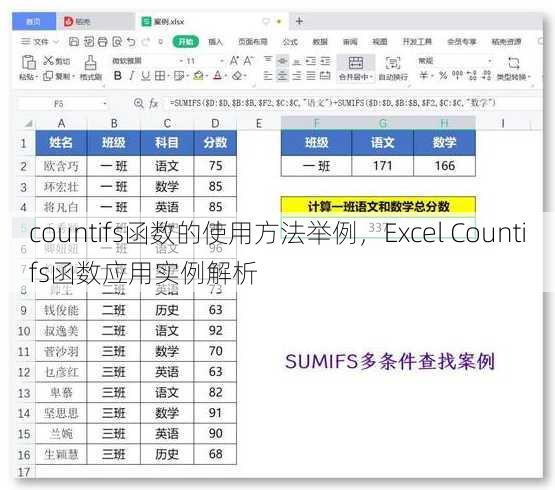This screenshot has height=490, width=555.
Task: Click the Decrease Decimal icon
Action: (x=487, y=75)
